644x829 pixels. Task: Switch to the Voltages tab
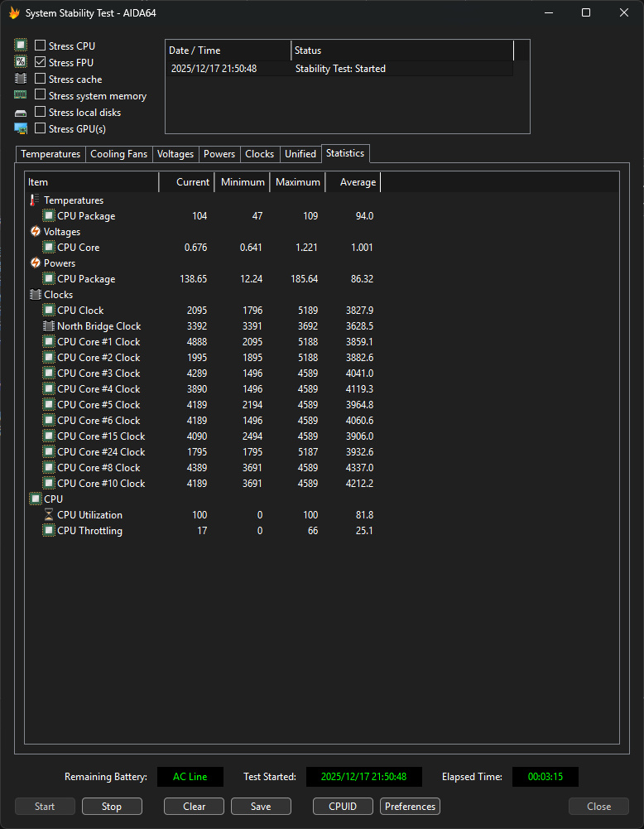pyautogui.click(x=175, y=154)
